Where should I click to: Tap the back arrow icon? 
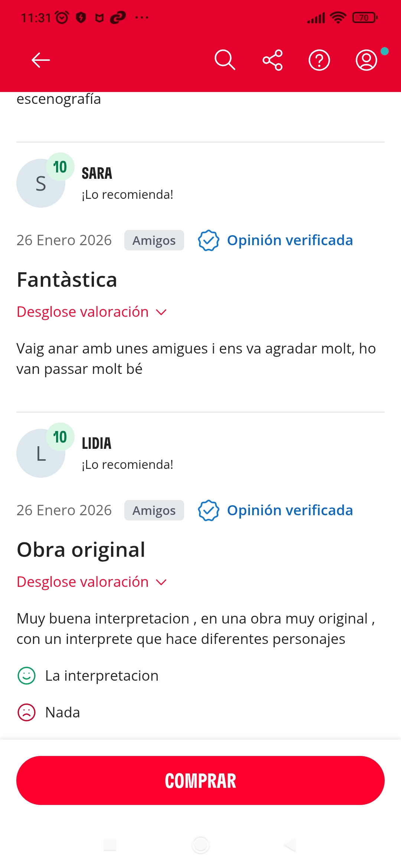click(41, 60)
